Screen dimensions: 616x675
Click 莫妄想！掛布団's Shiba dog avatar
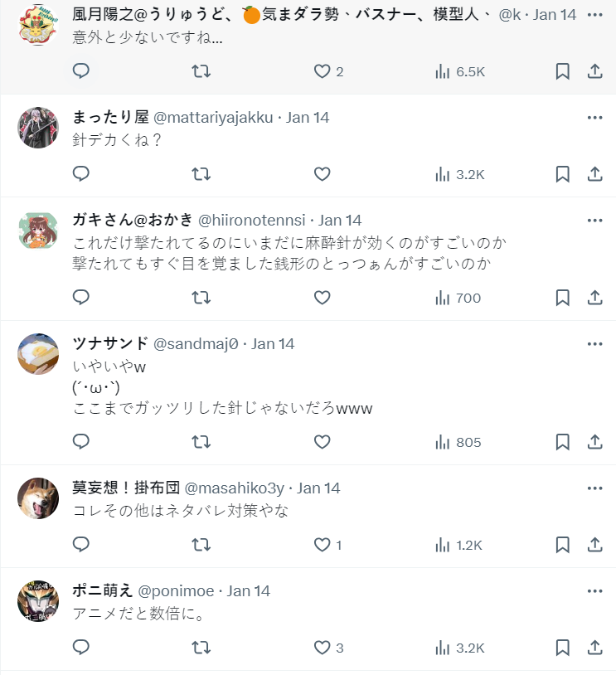pos(38,498)
